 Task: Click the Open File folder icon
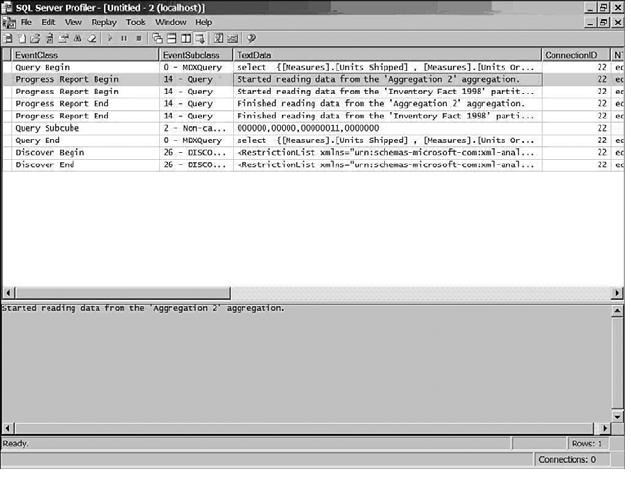tap(35, 39)
